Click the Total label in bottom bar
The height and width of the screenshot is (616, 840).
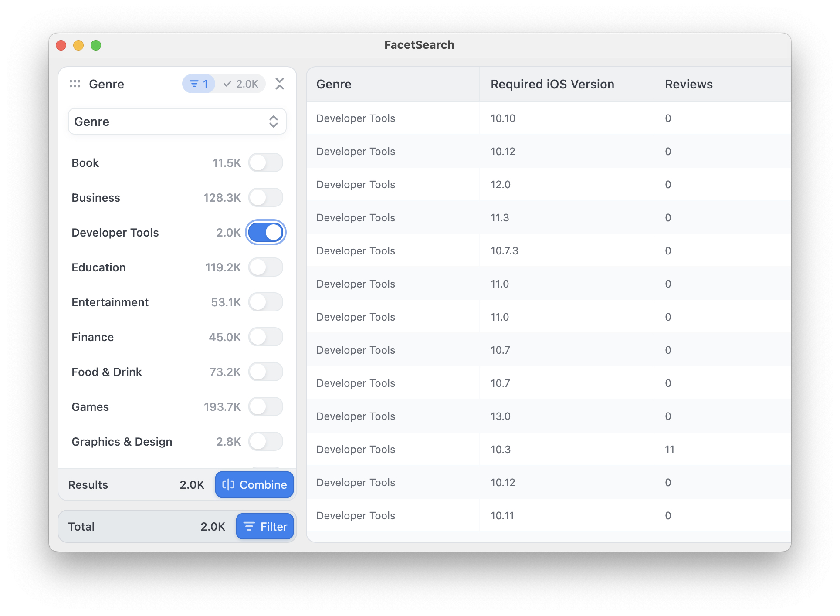(x=81, y=527)
